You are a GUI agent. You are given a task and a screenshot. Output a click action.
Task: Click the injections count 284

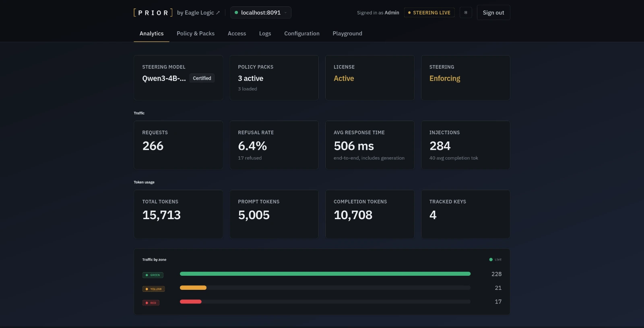440,146
